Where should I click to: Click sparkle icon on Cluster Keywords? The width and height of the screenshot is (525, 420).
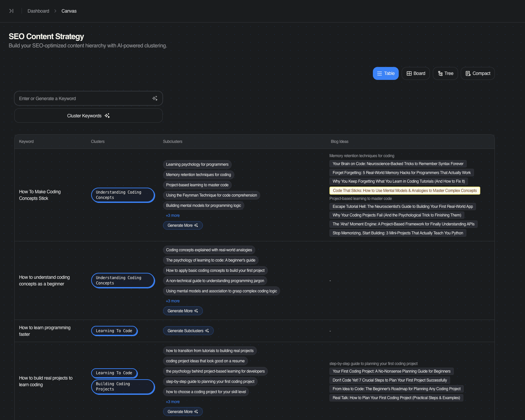coord(107,116)
